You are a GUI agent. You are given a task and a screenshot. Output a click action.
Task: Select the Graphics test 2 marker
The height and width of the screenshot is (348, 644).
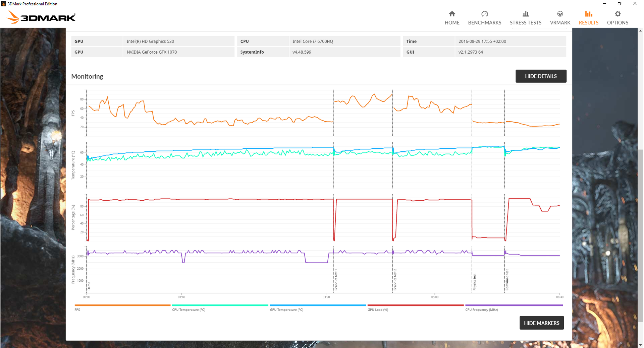[395, 279]
